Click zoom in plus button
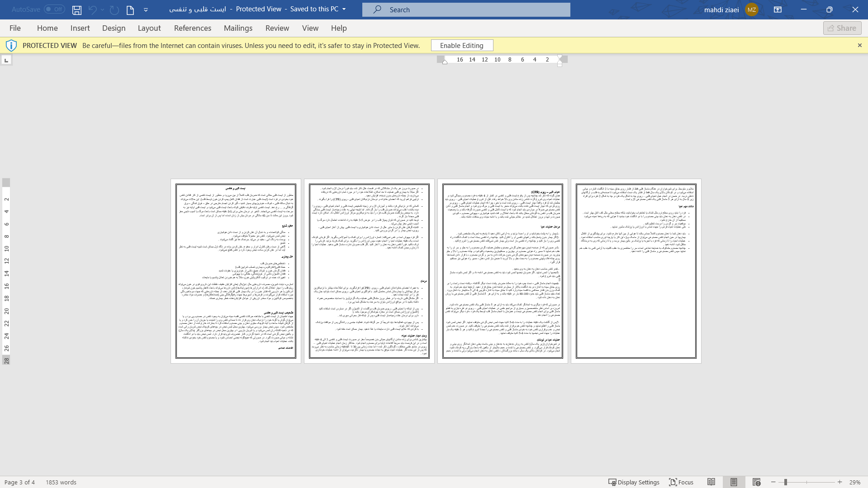Viewport: 868px width, 488px height. (x=840, y=482)
